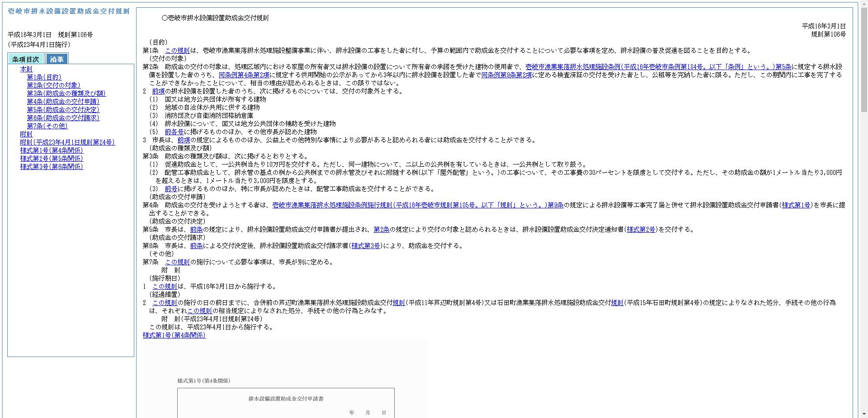Open 様式第3号(第6条関係) from the sidebar

[51, 167]
